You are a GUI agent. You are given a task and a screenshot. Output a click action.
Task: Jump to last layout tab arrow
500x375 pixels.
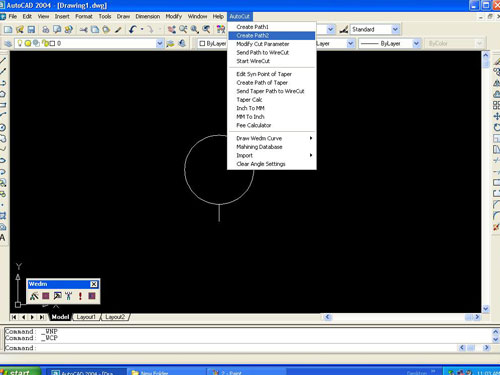42,317
